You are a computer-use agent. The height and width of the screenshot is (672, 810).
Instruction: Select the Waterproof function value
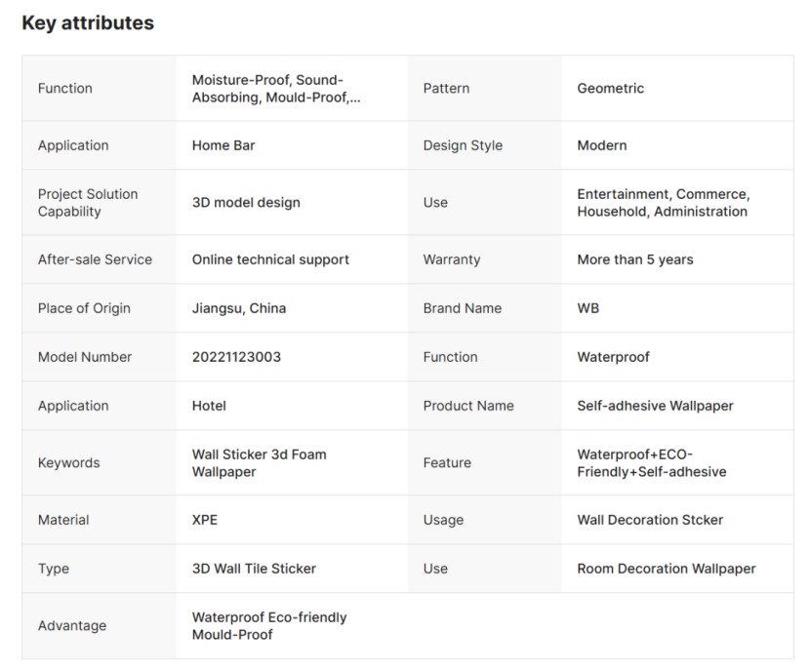613,357
